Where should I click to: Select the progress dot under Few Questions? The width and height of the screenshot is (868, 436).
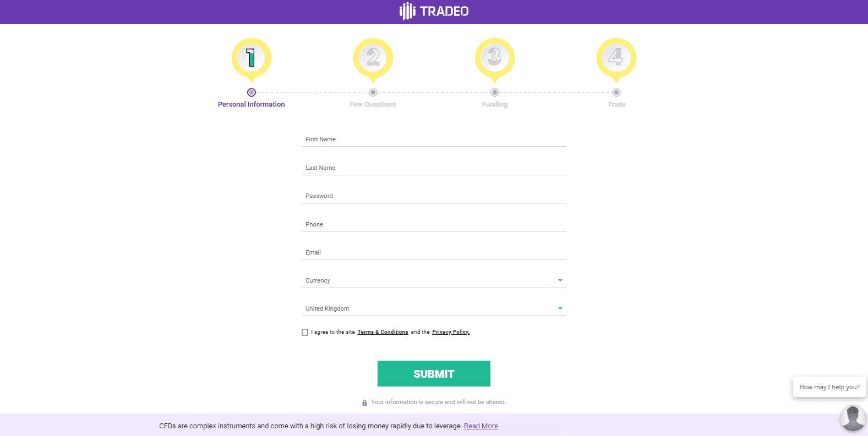tap(373, 92)
